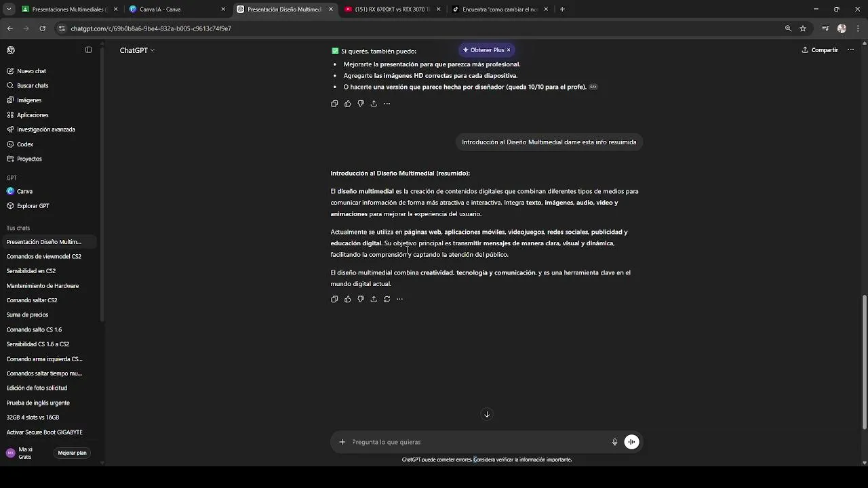The height and width of the screenshot is (488, 868).
Task: Copy the resumido response
Action: (x=334, y=299)
